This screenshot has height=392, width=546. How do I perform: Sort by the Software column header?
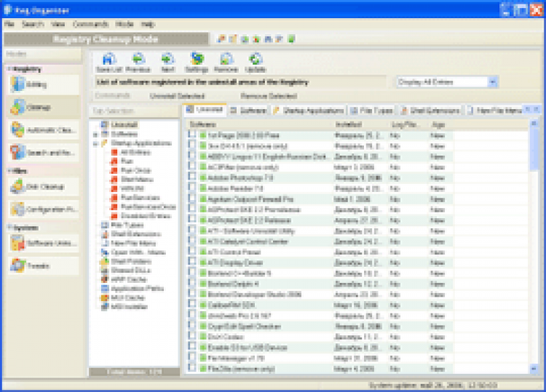click(x=260, y=124)
